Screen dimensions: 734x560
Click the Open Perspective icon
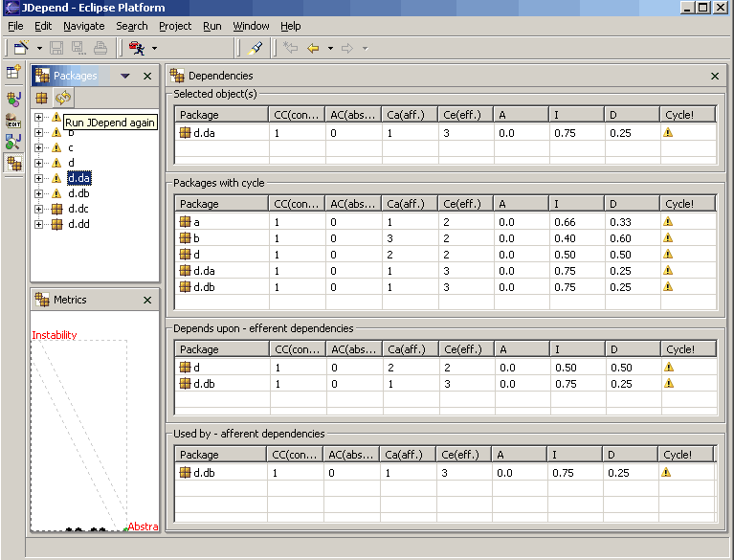click(13, 72)
